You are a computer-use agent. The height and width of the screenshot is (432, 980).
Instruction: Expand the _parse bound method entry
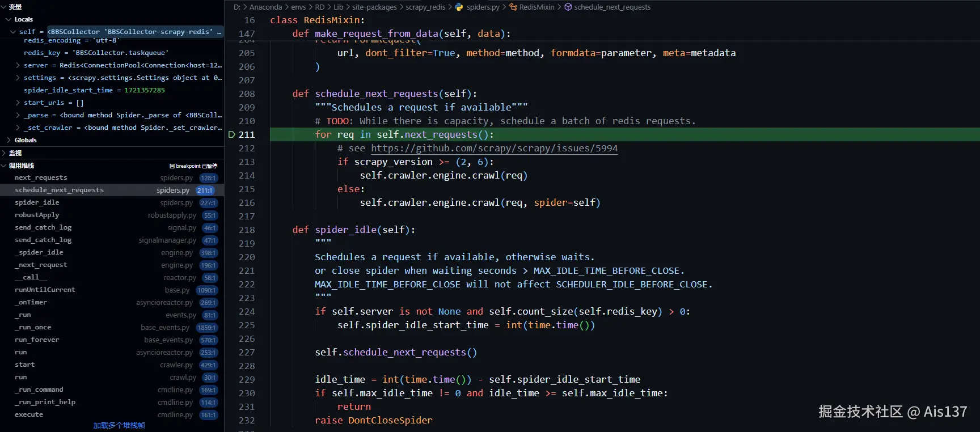tap(18, 115)
